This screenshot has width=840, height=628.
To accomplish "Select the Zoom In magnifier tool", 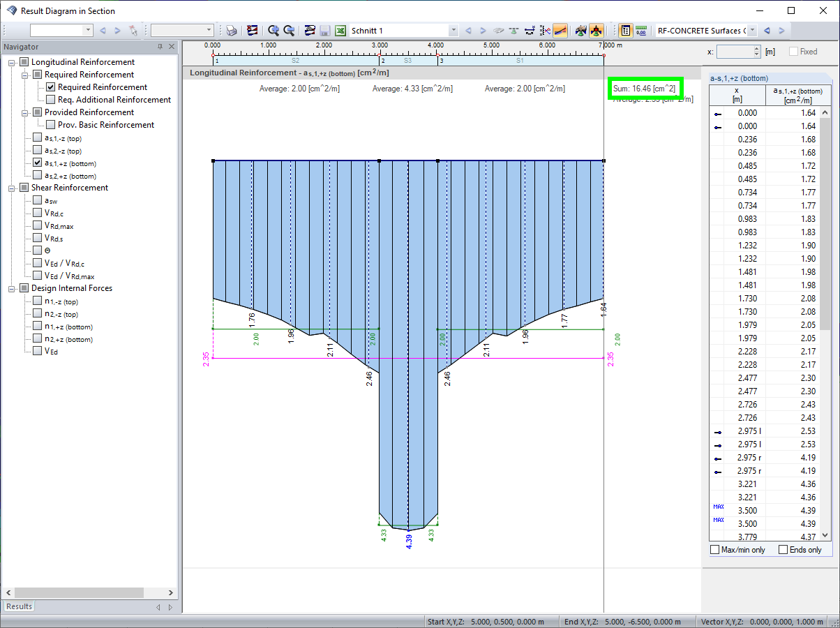I will 273,29.
